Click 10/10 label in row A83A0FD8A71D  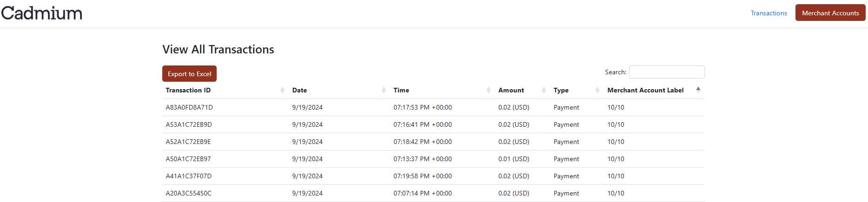pyautogui.click(x=616, y=107)
